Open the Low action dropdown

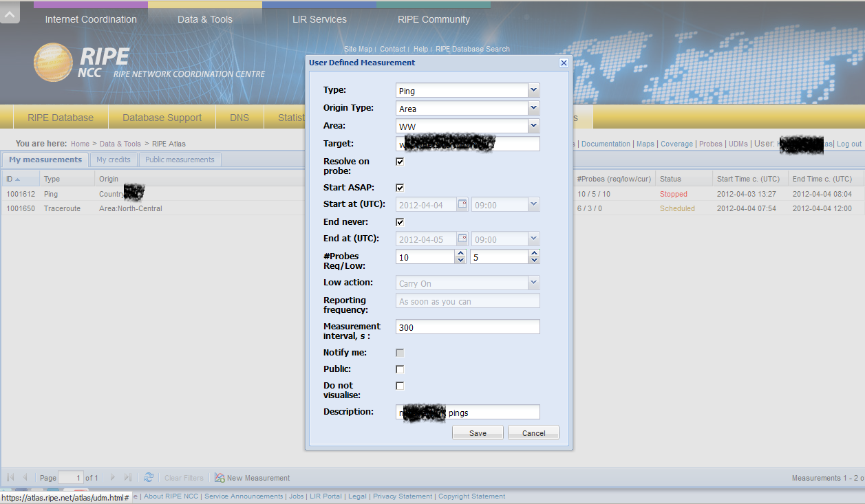pos(534,283)
